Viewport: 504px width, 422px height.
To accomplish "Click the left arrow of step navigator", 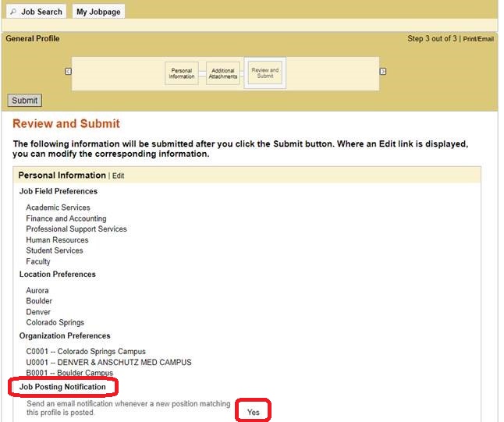I will click(68, 71).
